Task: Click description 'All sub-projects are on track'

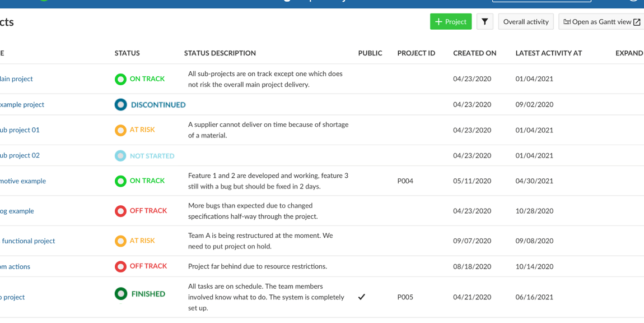Action: click(265, 79)
